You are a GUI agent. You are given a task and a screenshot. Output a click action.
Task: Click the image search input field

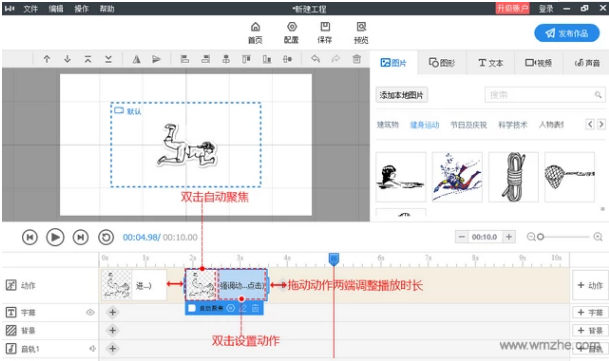click(545, 95)
